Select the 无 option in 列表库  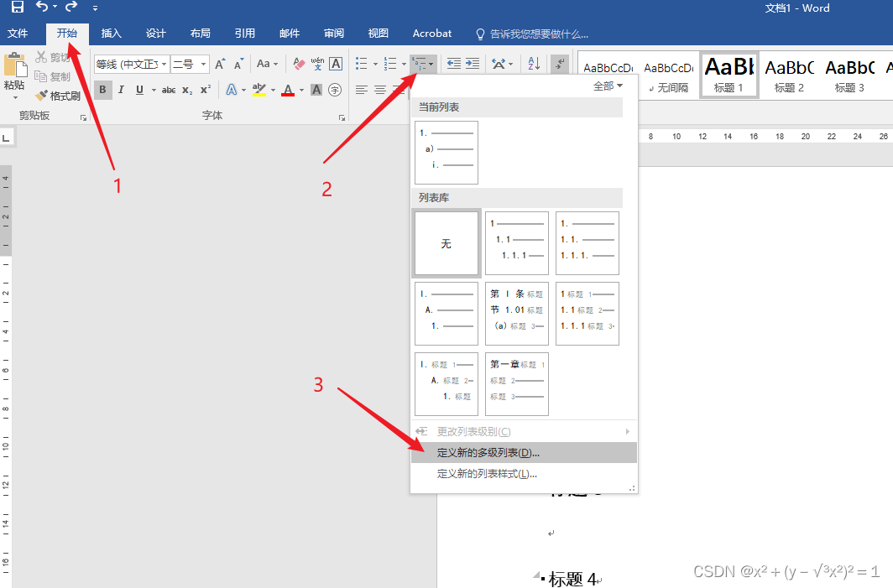(446, 243)
